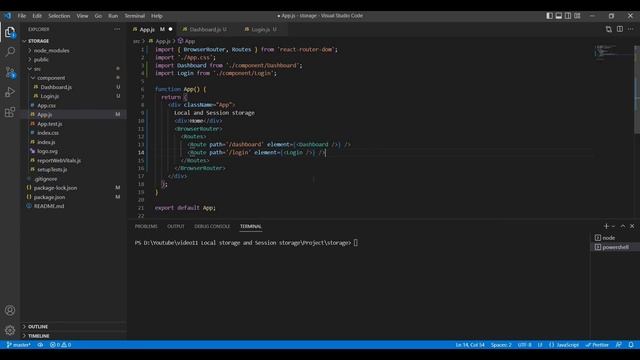Switch to the Problems panel tab
Screen dimensions: 640x360
pos(146,226)
